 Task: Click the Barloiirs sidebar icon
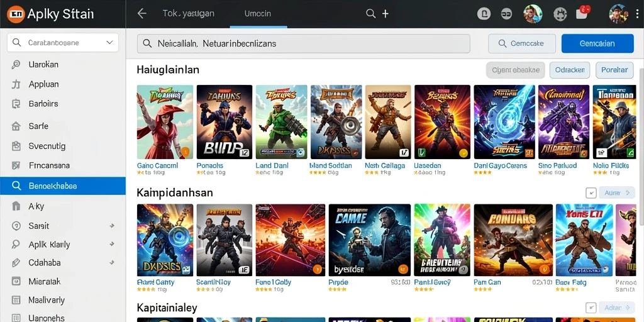point(16,104)
